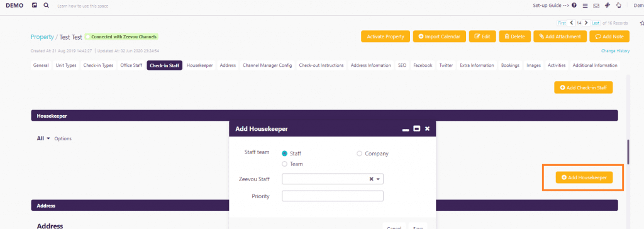This screenshot has height=229, width=644.
Task: Follow the Property breadcrumb link
Action: (x=42, y=36)
